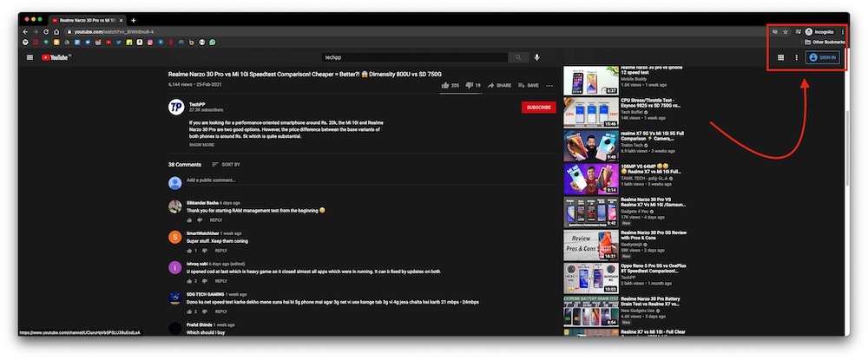
Task: Open Instagram bookmark icon
Action: 150,42
